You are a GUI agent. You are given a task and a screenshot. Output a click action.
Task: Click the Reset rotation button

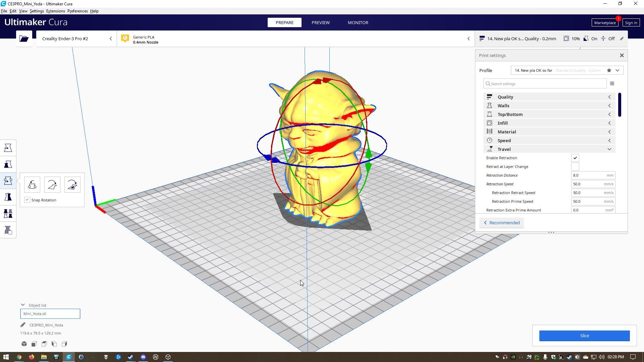32,185
